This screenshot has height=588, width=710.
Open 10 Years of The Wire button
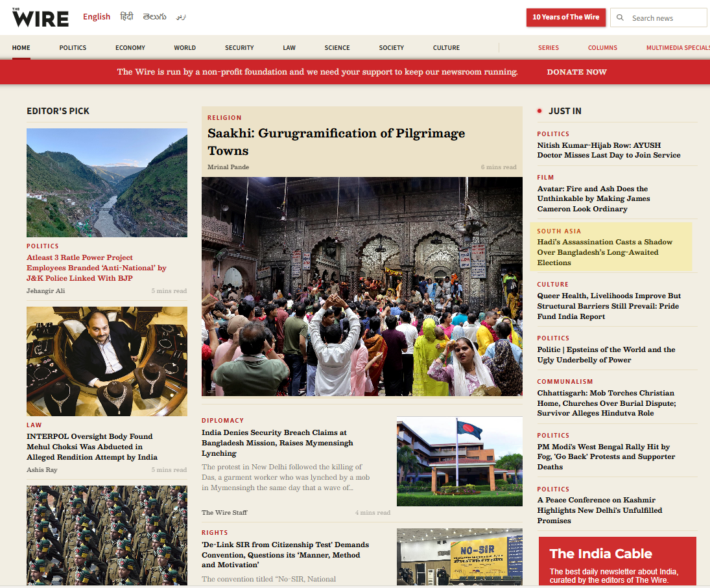click(x=565, y=18)
